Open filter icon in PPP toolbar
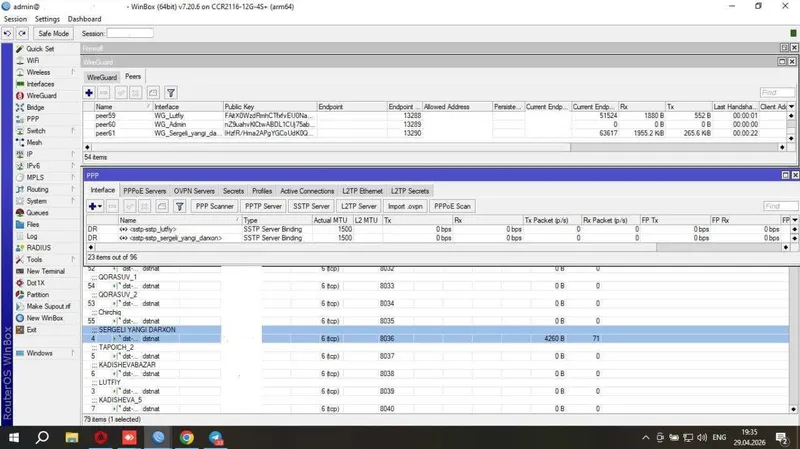Image resolution: width=800 pixels, height=449 pixels. [180, 207]
